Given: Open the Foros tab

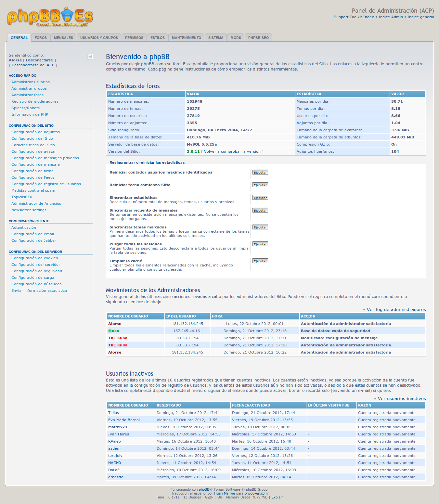Looking at the screenshot, I should pyautogui.click(x=41, y=38).
